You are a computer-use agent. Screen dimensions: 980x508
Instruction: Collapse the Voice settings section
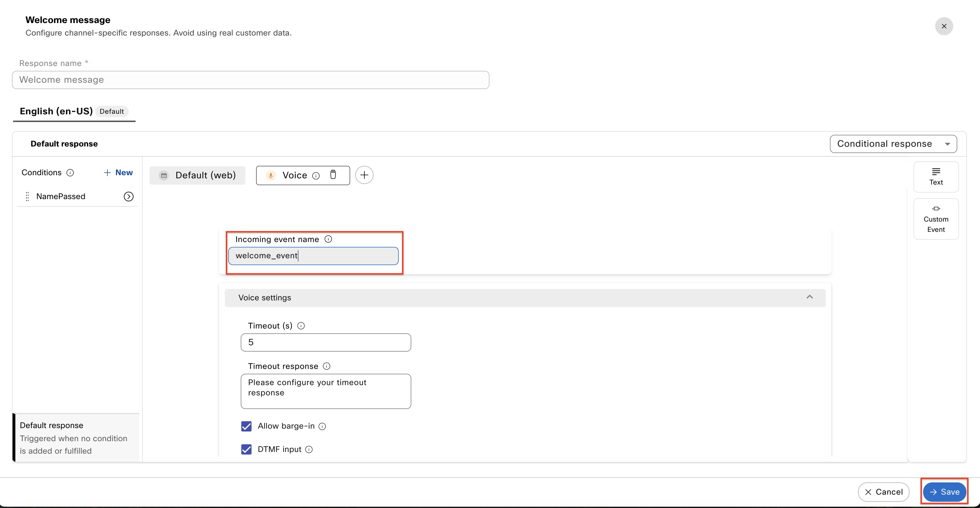tap(809, 298)
